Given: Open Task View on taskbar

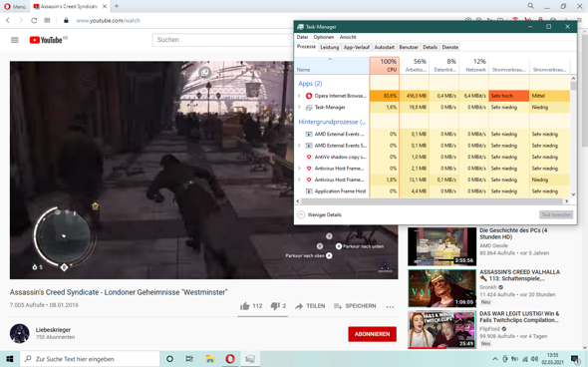Looking at the screenshot, I should point(189,359).
